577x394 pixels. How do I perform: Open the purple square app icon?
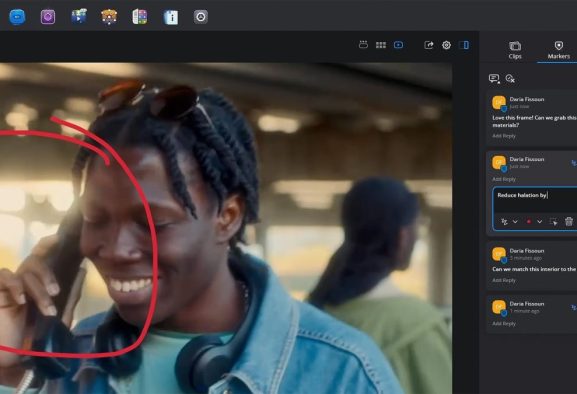[x=48, y=17]
